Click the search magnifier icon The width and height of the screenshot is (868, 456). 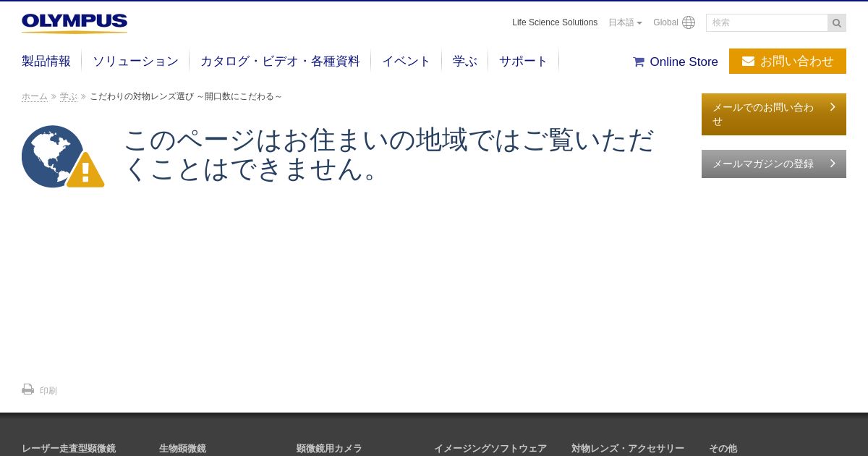pos(837,23)
